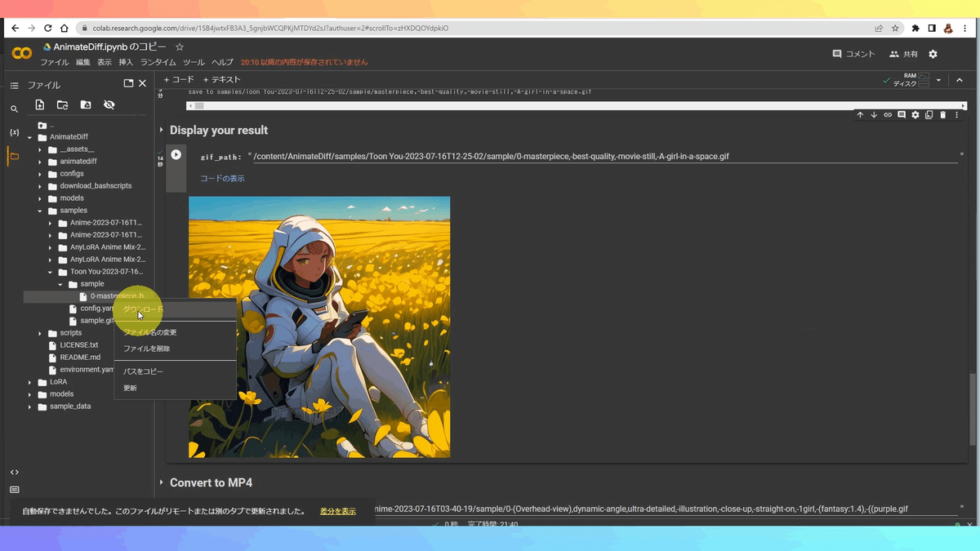Collapse the samples folder
The height and width of the screenshot is (551, 980).
41,211
